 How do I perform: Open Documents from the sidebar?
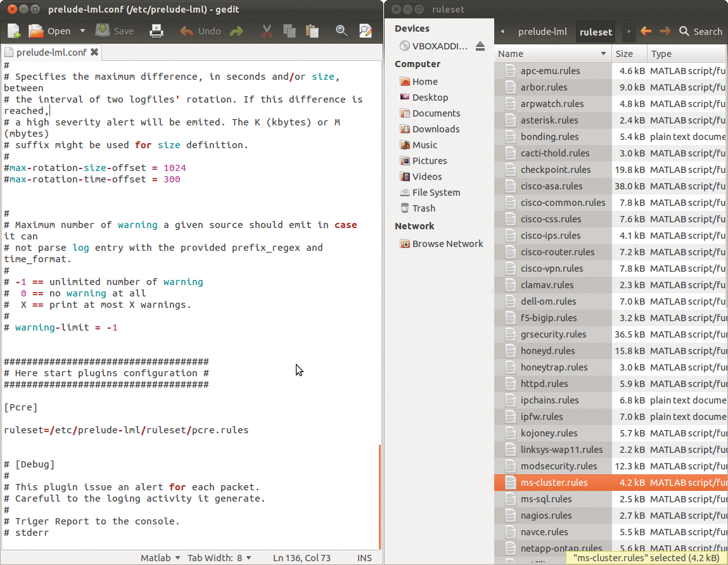pyautogui.click(x=430, y=113)
